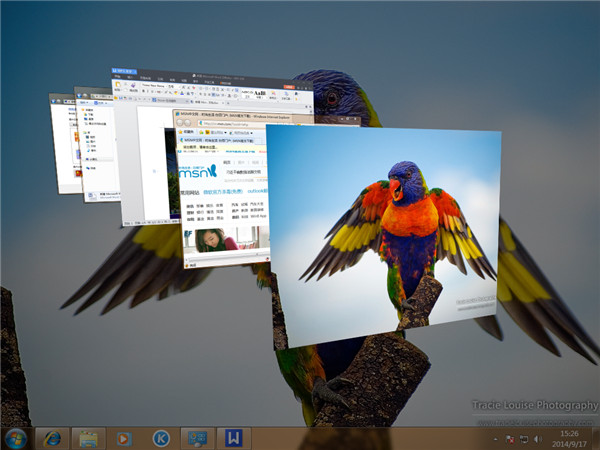Launch Internet Explorer from the taskbar

pos(51,438)
